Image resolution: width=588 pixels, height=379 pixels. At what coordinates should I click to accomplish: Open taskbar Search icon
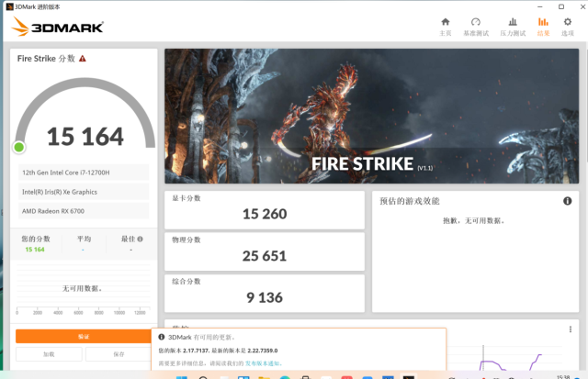(x=203, y=377)
